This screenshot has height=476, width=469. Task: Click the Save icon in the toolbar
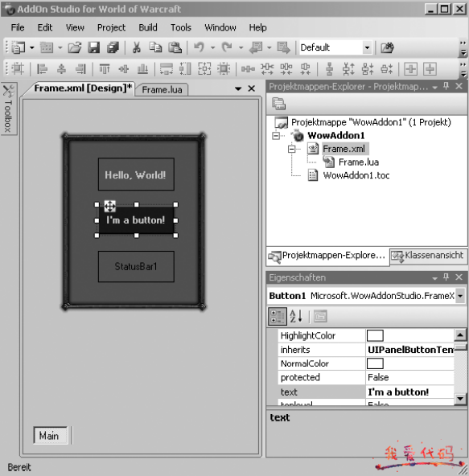click(93, 47)
